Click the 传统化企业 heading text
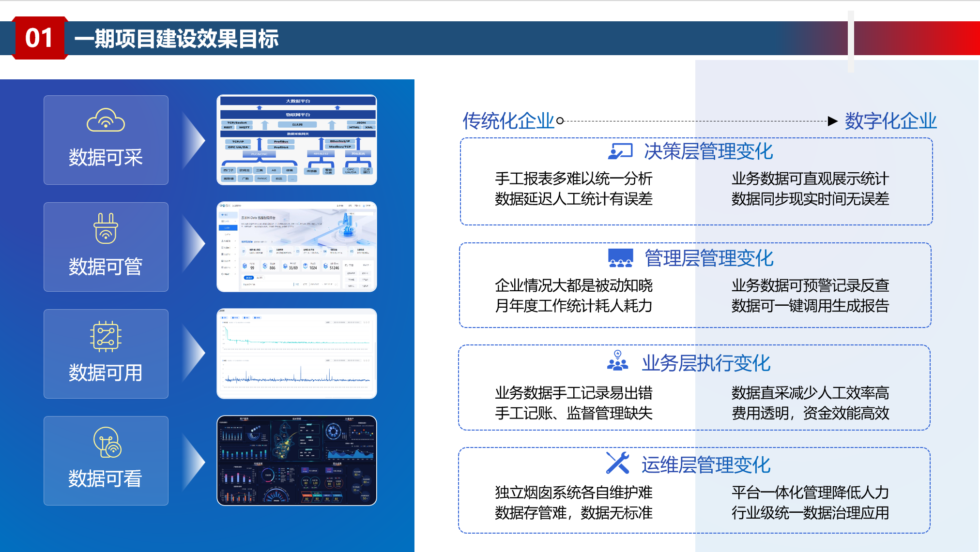This screenshot has height=552, width=980. (x=508, y=121)
